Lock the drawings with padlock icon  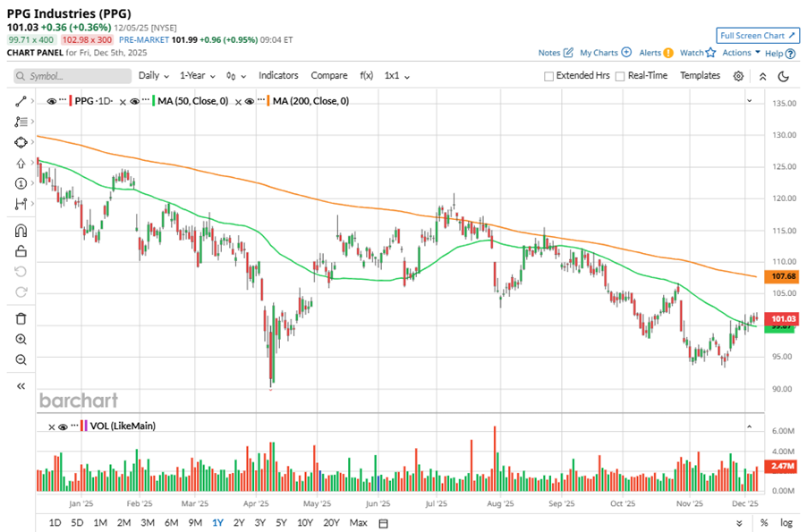(x=21, y=251)
